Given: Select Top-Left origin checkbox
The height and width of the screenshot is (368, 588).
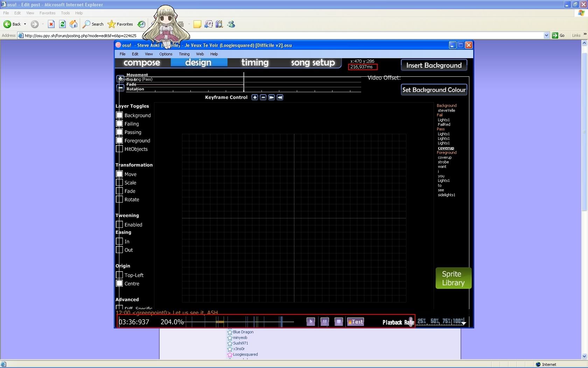Looking at the screenshot, I should (119, 275).
